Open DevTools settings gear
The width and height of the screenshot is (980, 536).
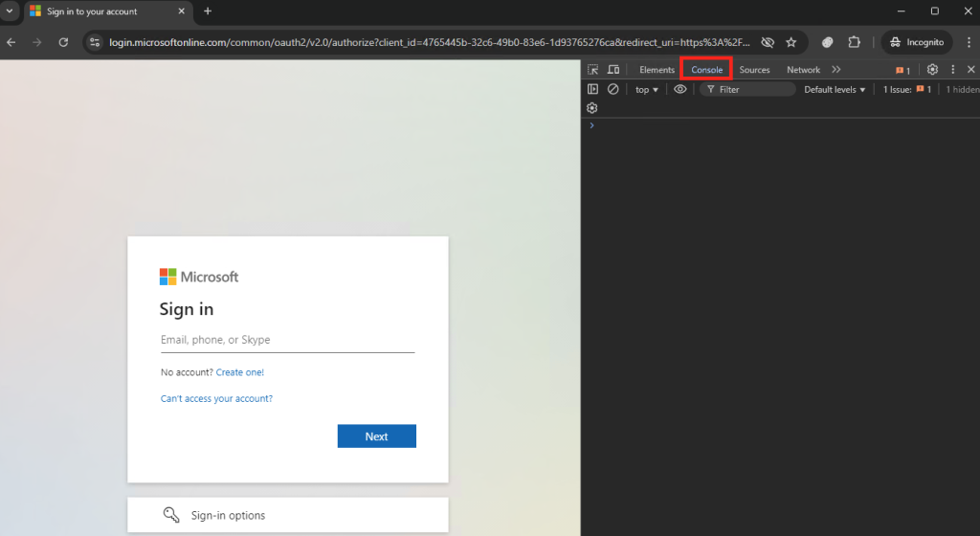[x=932, y=69]
